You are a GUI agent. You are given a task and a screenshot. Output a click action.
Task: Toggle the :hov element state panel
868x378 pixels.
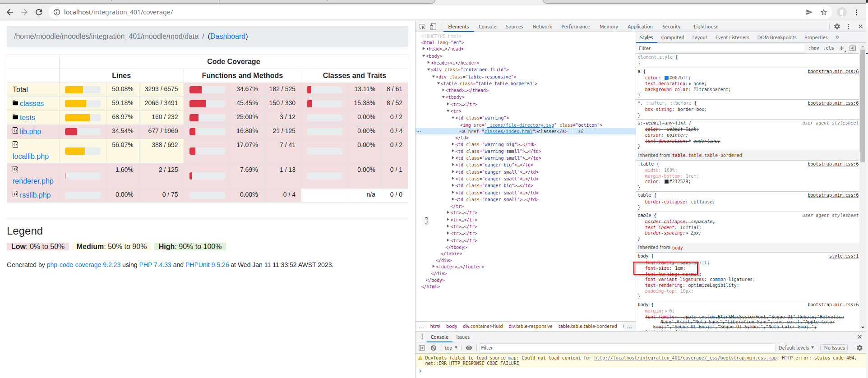814,48
